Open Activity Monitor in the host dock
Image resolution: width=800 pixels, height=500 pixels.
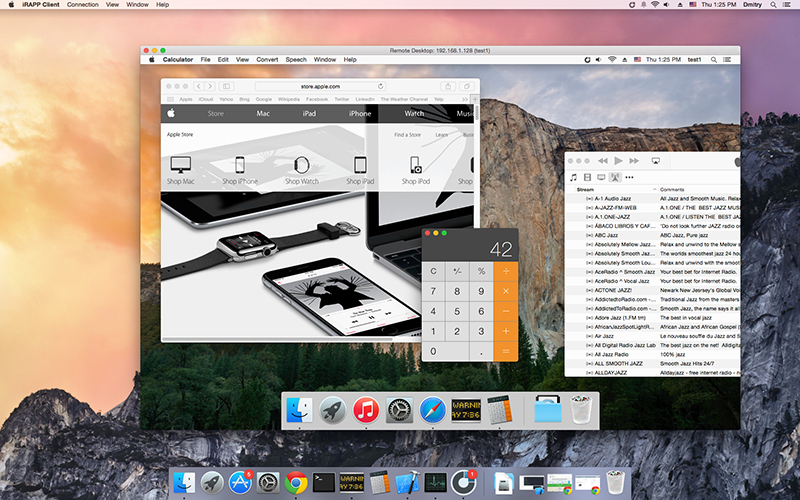click(x=435, y=483)
